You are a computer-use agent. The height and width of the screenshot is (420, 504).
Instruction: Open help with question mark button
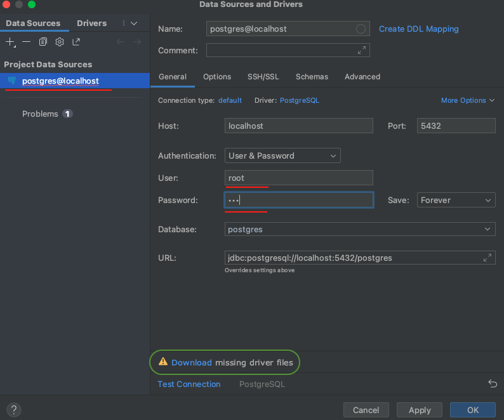[x=14, y=410]
